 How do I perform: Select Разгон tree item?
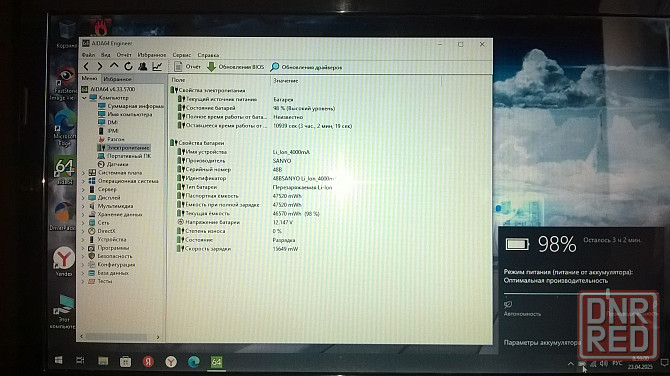coord(112,139)
